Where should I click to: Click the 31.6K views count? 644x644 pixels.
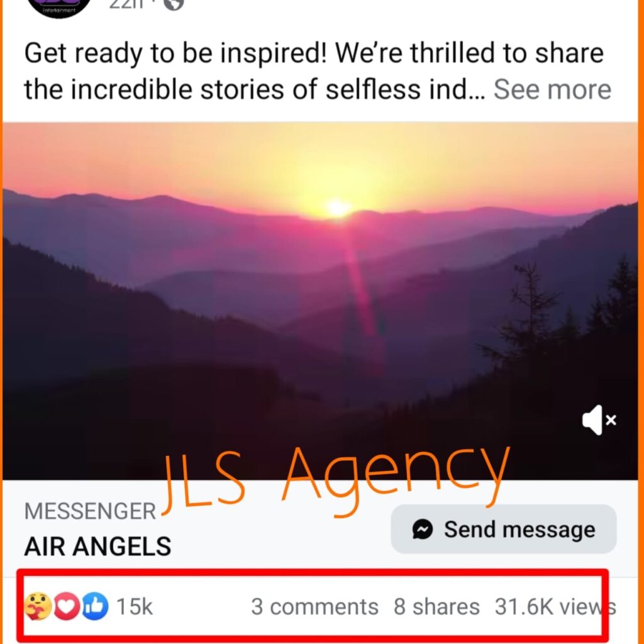pyautogui.click(x=555, y=607)
